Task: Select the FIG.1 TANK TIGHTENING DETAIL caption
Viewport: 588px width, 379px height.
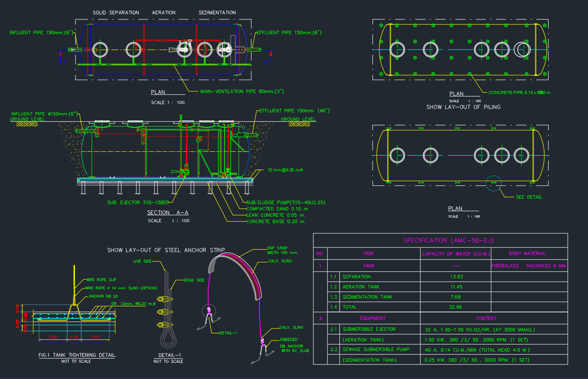Action: coord(77,355)
